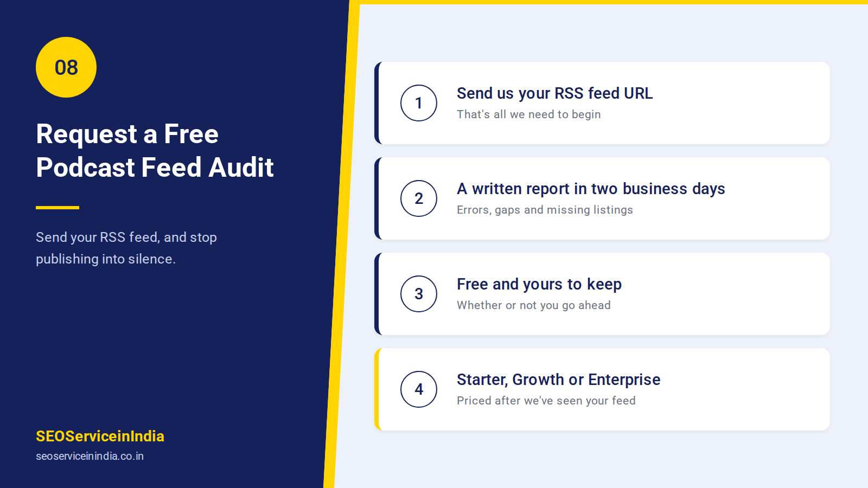Image resolution: width=868 pixels, height=488 pixels.
Task: Click 'Whether or not you go ahead' text
Action: click(534, 305)
